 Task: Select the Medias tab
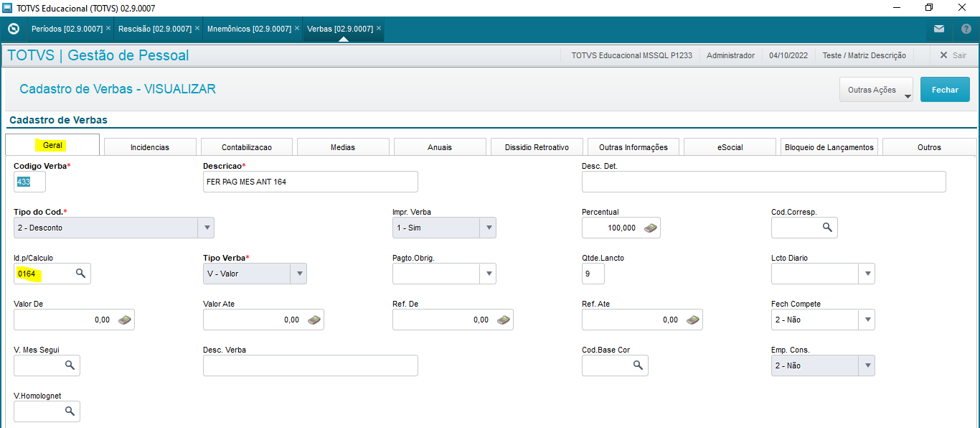(x=343, y=147)
